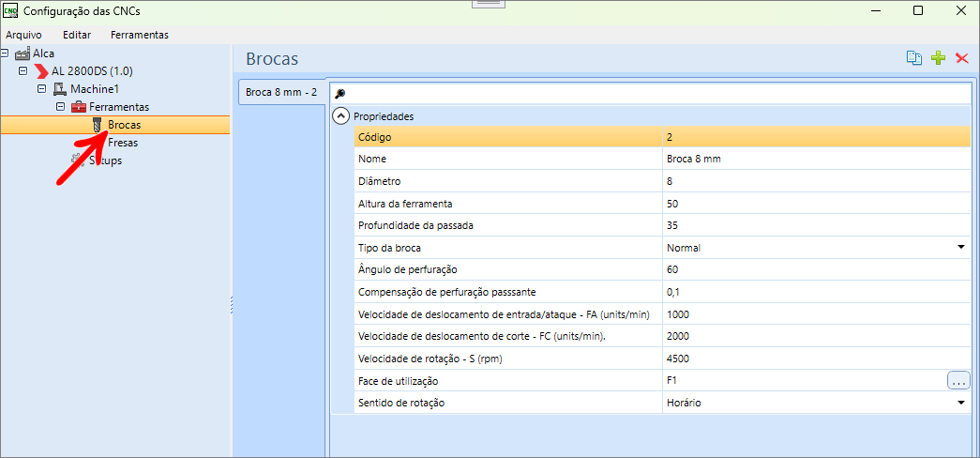Collapse the AL 2800DS (1.0) node
The width and height of the screenshot is (980, 458).
click(x=23, y=71)
